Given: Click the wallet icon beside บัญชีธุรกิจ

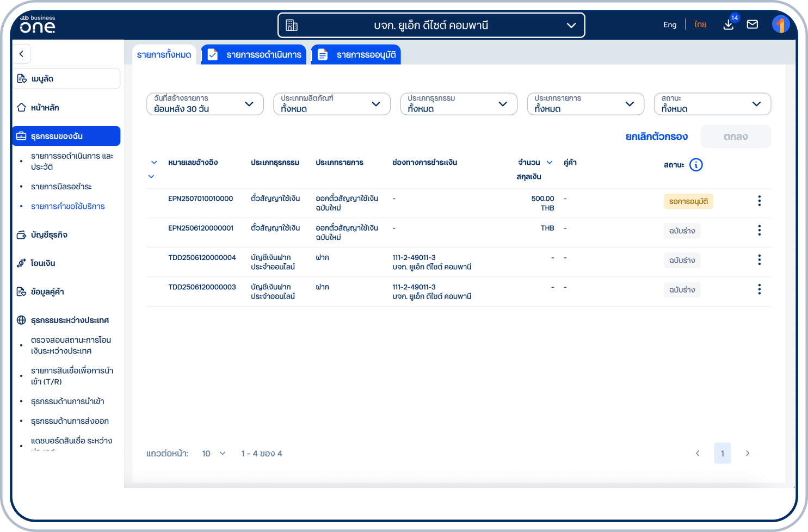Looking at the screenshot, I should (22, 235).
